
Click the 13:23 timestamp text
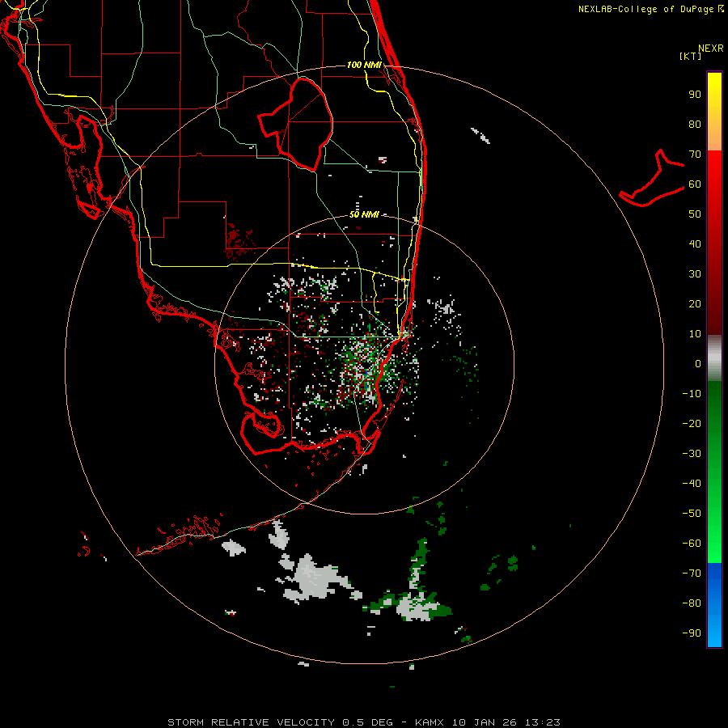(542, 722)
